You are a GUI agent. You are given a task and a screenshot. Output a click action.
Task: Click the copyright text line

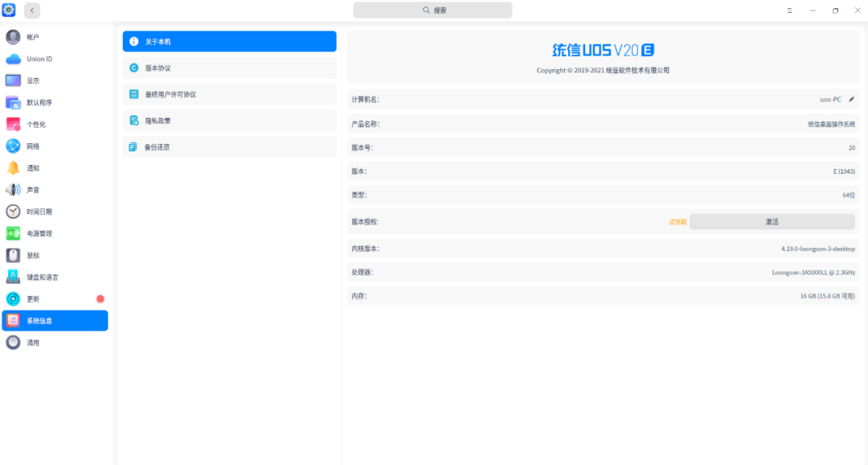pos(603,70)
